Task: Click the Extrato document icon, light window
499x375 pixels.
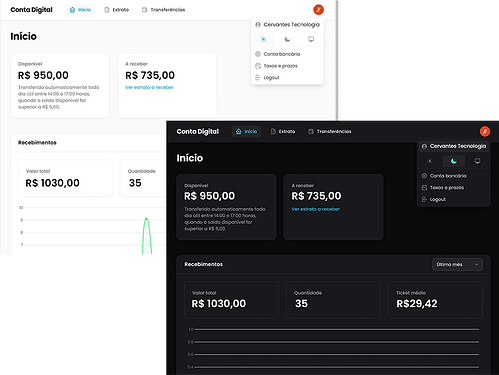Action: click(x=107, y=10)
